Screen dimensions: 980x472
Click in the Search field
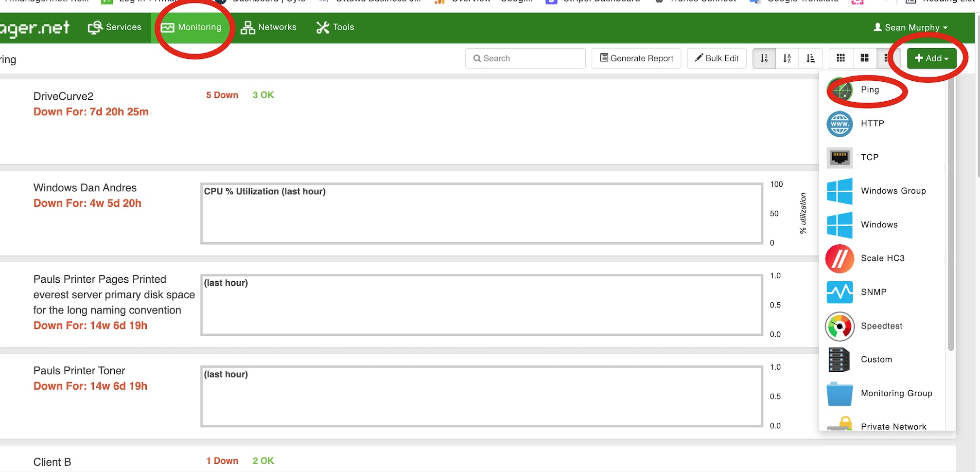(525, 58)
